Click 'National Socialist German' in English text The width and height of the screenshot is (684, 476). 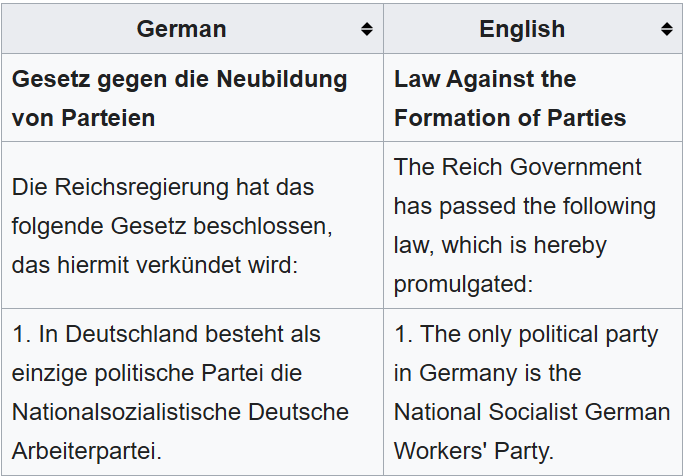coord(532,412)
